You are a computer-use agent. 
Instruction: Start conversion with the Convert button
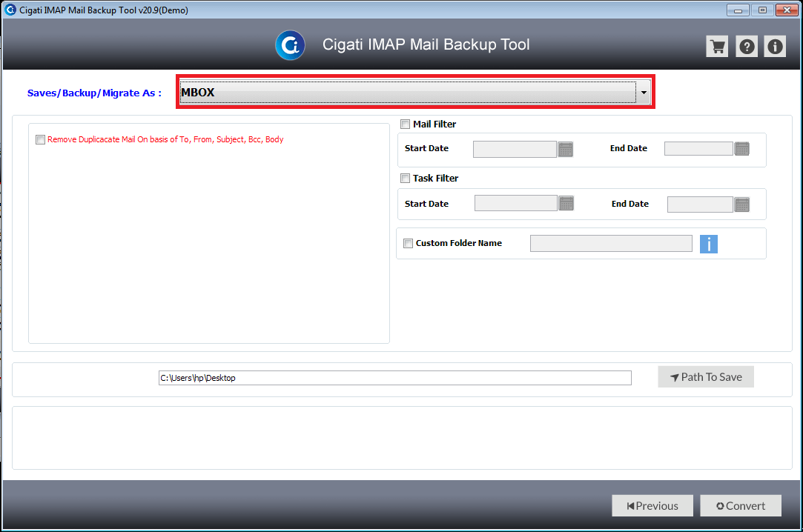click(741, 506)
